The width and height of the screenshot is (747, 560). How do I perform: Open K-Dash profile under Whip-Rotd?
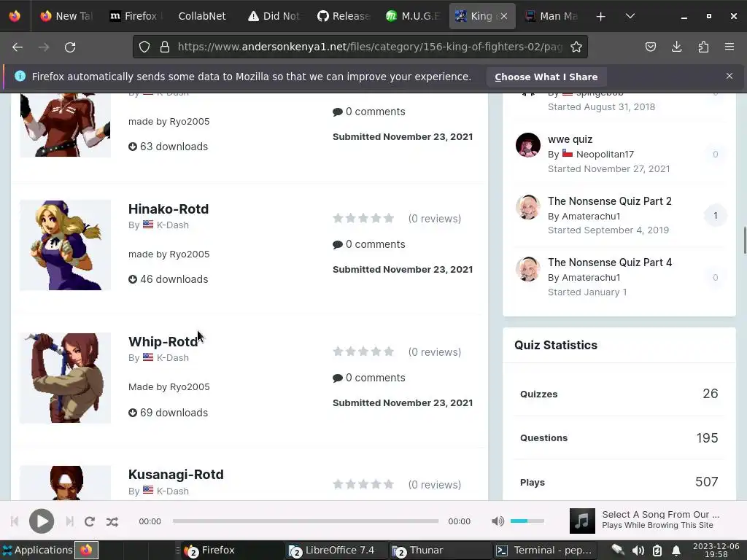[x=172, y=358]
